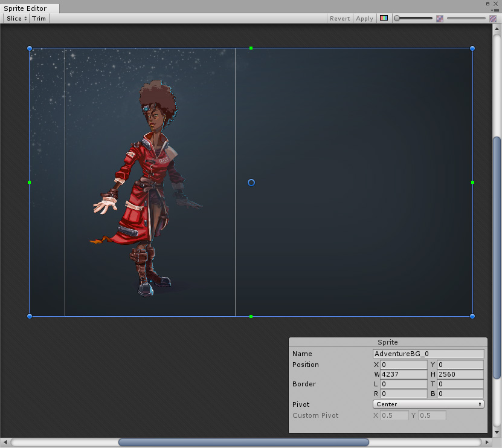
Task: Toggle between RGB and Alpha display
Action: click(385, 18)
